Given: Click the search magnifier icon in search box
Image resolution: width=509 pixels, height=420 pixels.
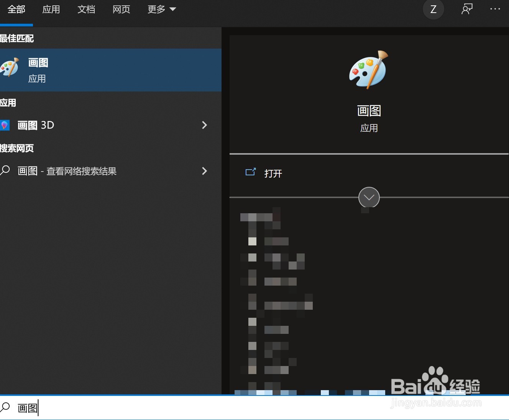Looking at the screenshot, I should tap(5, 407).
